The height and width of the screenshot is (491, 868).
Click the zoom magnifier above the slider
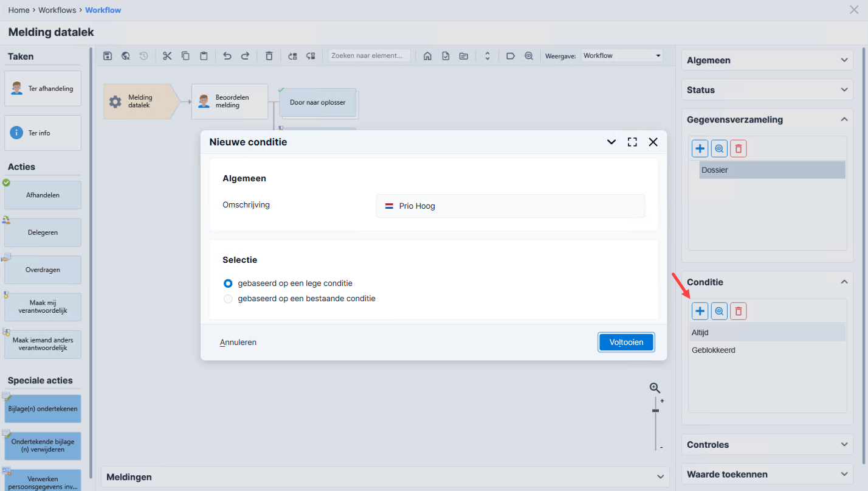(x=655, y=388)
